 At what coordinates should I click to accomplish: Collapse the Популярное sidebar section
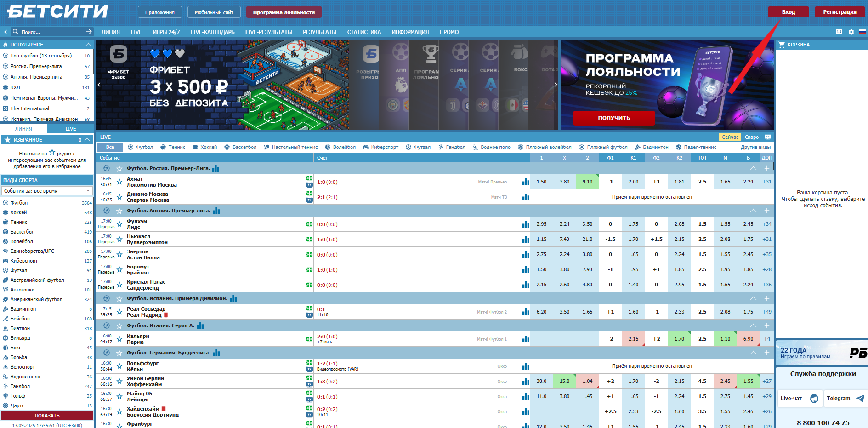(x=89, y=45)
